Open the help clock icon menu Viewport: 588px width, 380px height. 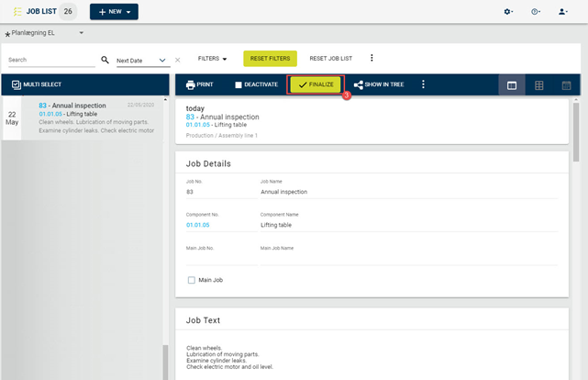click(536, 12)
